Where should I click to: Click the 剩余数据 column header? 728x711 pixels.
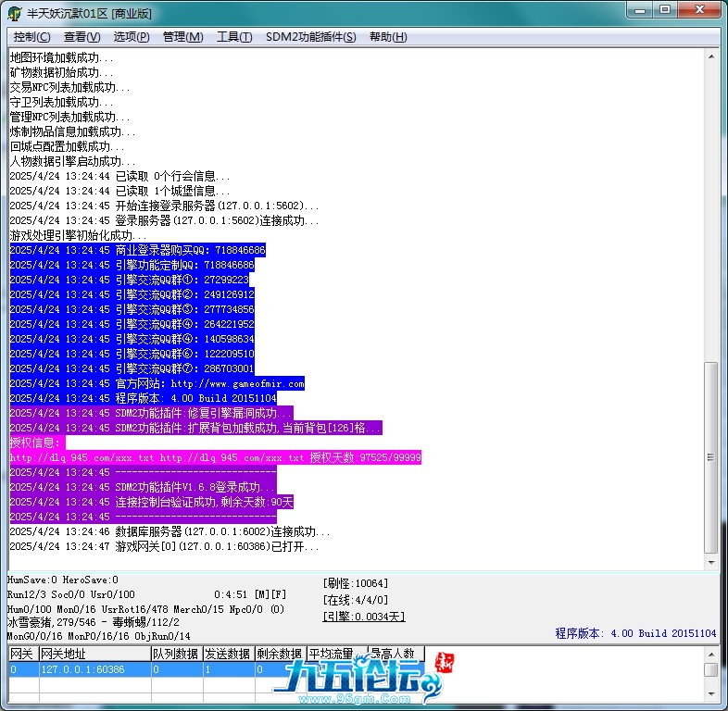tap(281, 654)
